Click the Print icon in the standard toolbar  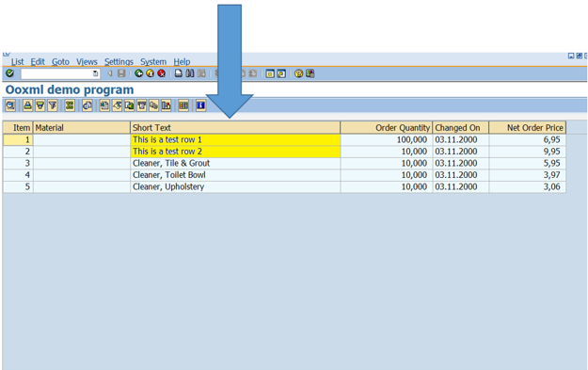pos(179,73)
